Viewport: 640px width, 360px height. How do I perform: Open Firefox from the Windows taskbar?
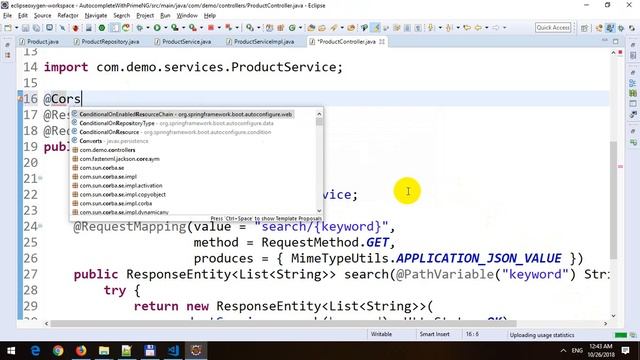81,351
